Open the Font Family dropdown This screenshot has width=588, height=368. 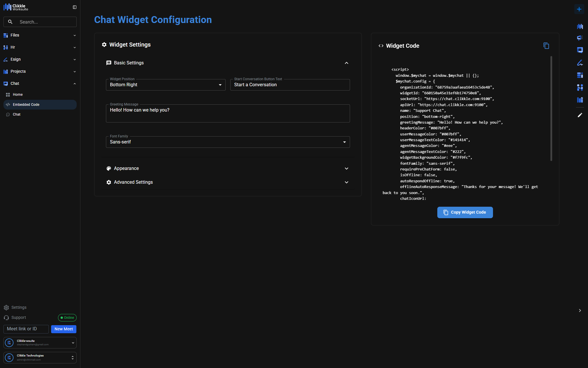[x=228, y=142]
